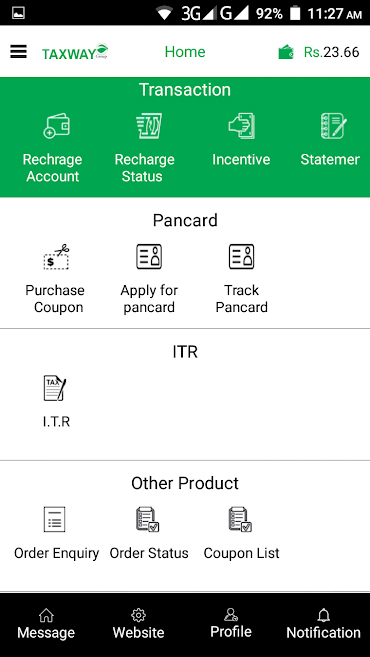Select the Incentive hand icon
Screen dimensions: 370x657
[241, 126]
